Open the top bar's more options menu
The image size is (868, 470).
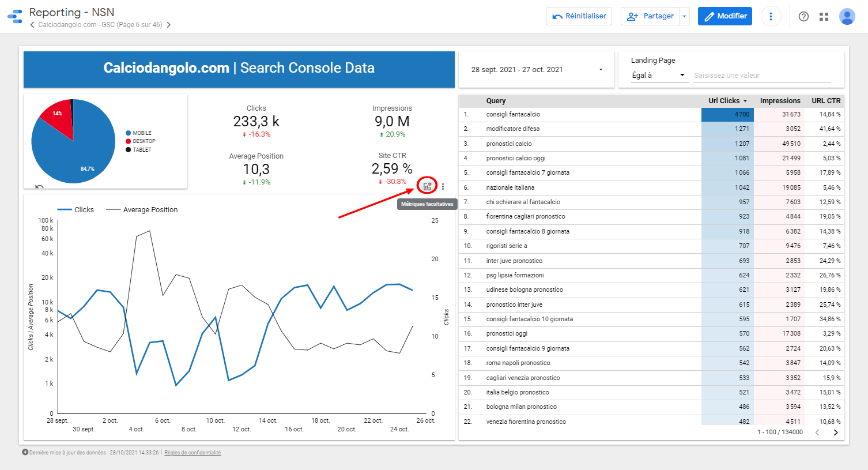[771, 16]
